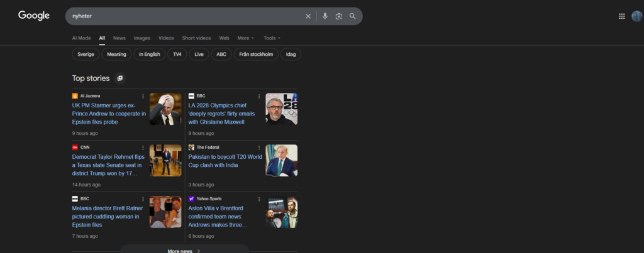Click the Al Jazeera source icon

click(75, 96)
